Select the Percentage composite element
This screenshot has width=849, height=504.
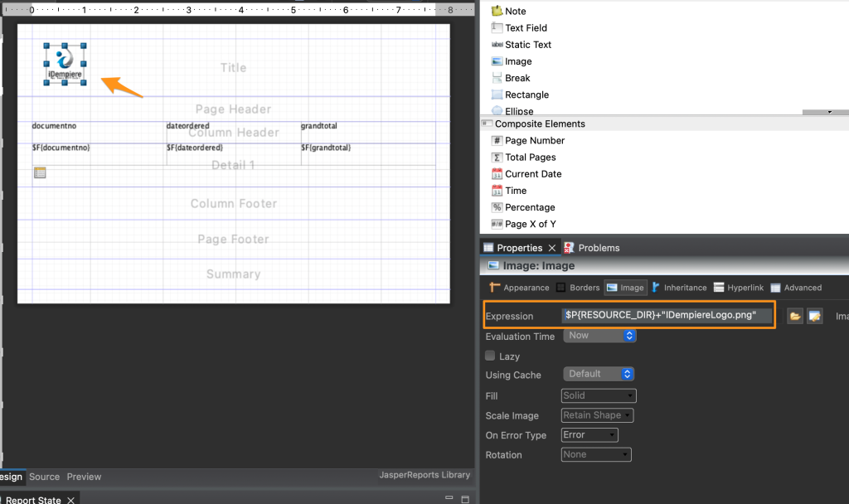click(523, 207)
